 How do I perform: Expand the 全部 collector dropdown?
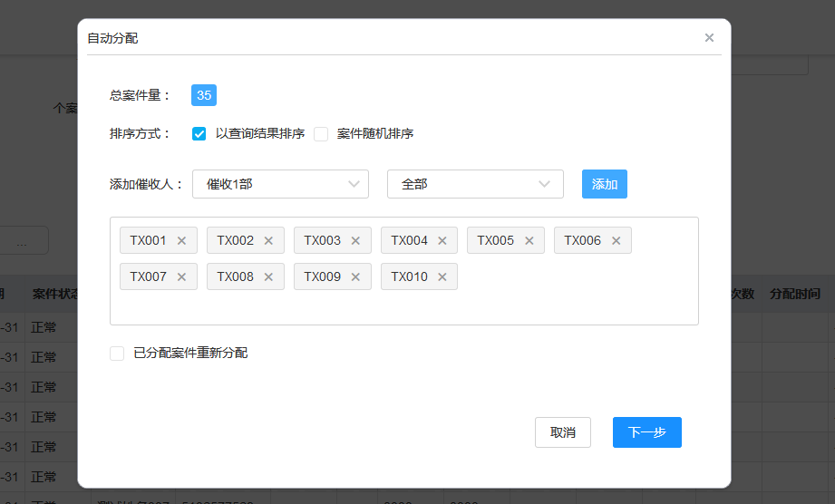click(475, 184)
